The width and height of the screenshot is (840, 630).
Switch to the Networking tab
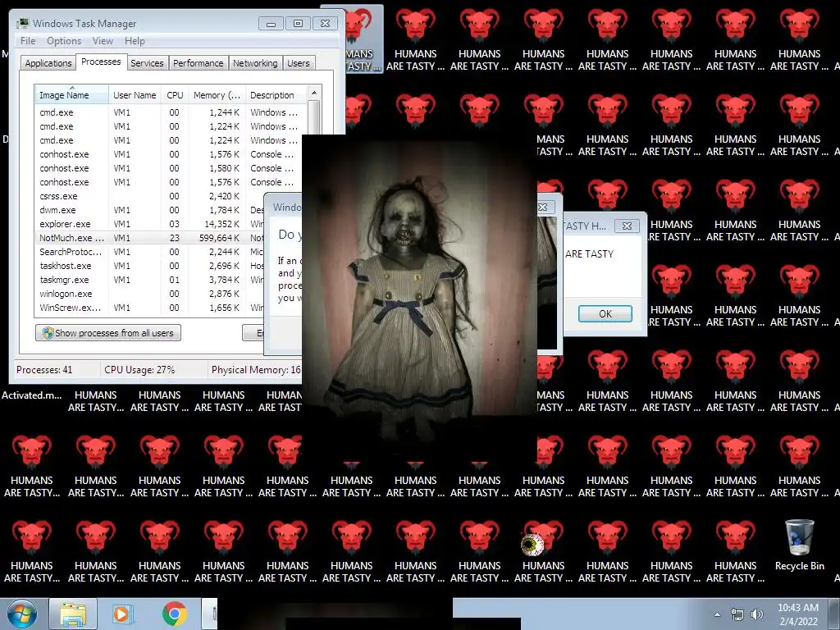pos(255,63)
